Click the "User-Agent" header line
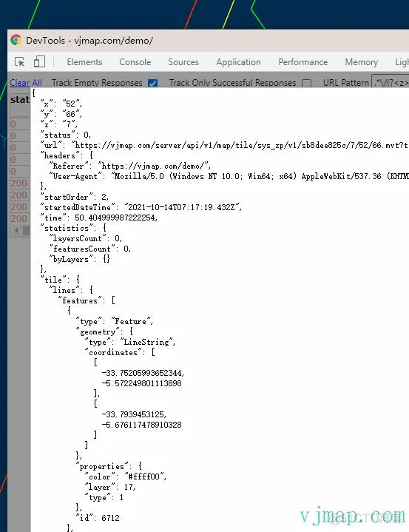 (229, 176)
